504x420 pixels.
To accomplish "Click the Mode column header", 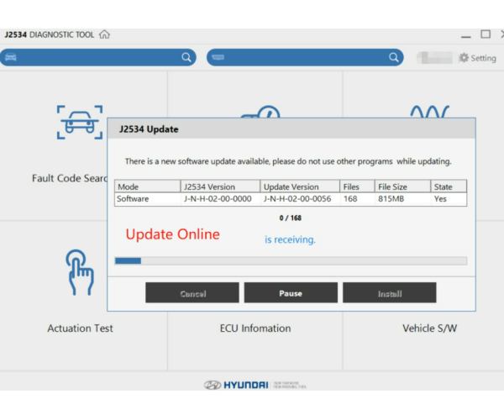I will [148, 186].
